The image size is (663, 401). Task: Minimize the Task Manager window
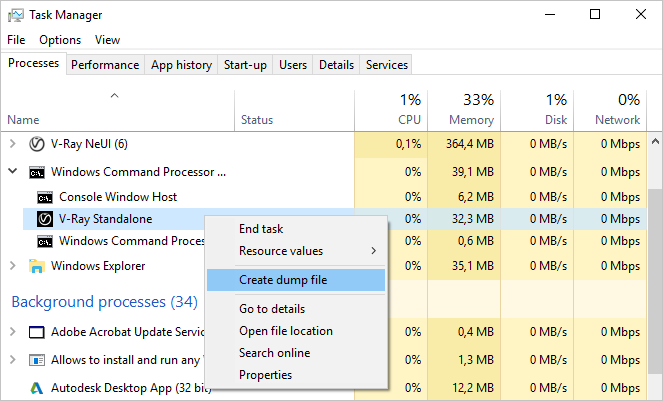550,14
